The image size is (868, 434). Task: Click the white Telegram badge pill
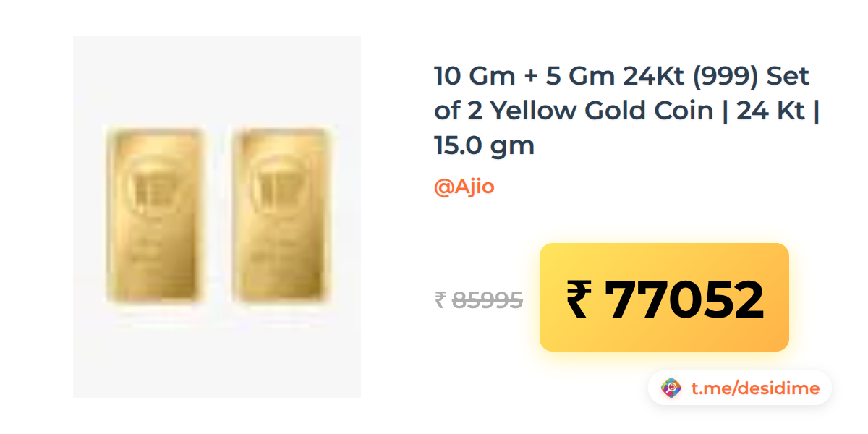click(740, 388)
